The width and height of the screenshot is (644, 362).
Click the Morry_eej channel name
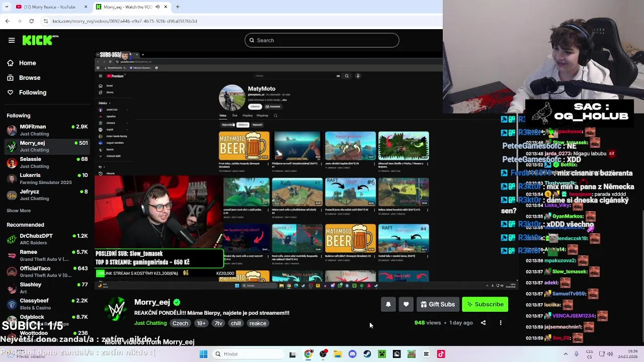pyautogui.click(x=152, y=302)
